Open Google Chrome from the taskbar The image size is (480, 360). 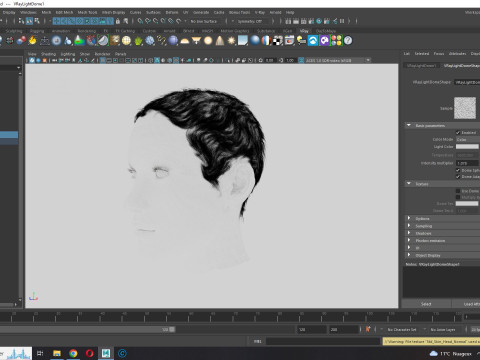(73, 353)
